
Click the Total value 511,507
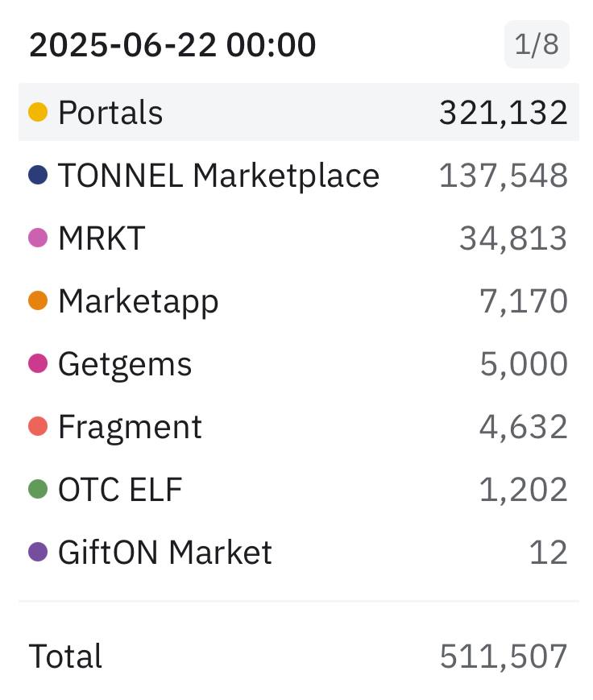click(504, 657)
